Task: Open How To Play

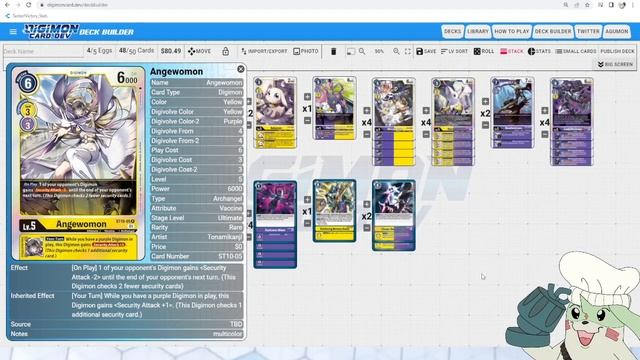Action: pos(511,31)
